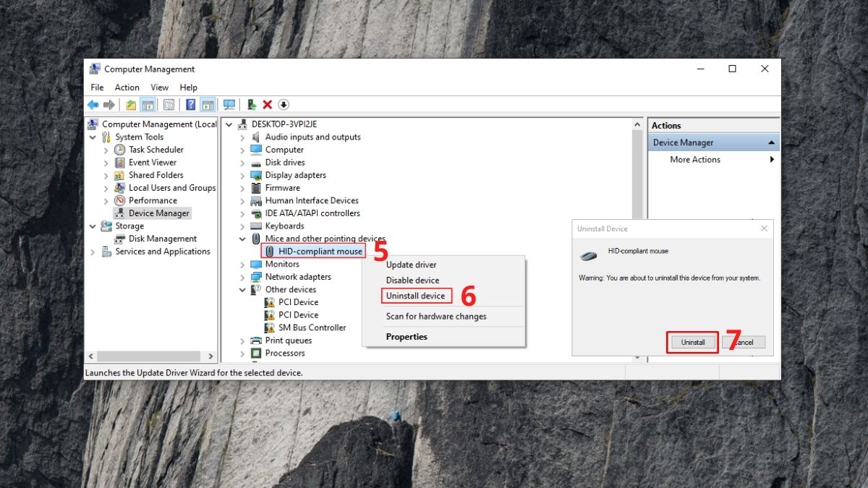Collapse the System Tools node
Viewport: 868px width, 488px height.
coord(93,137)
